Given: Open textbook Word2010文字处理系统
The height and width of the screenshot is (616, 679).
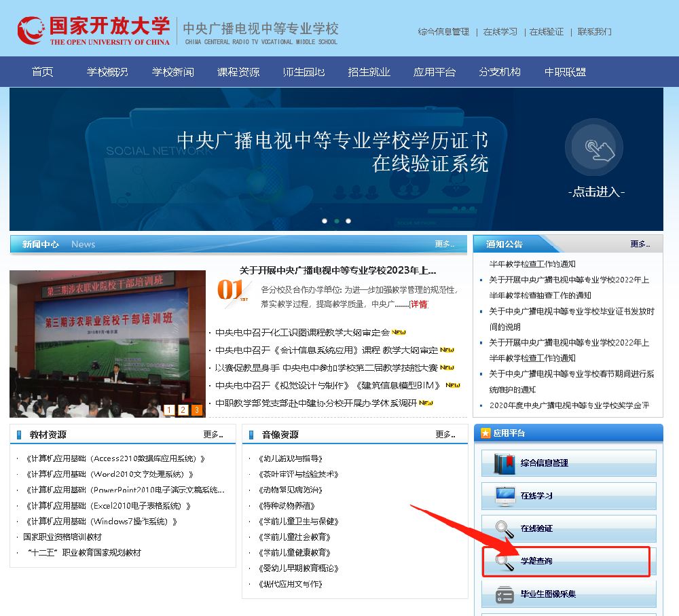Looking at the screenshot, I should click(x=109, y=474).
